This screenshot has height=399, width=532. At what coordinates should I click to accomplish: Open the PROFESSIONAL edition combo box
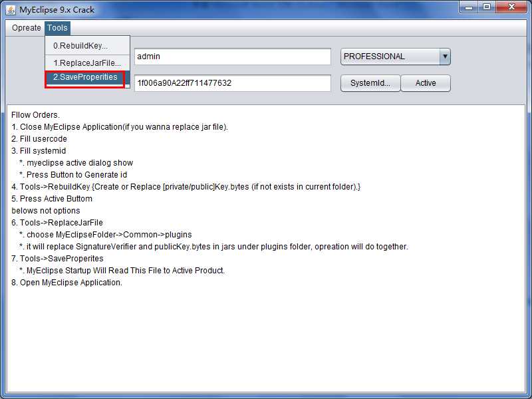(x=396, y=57)
